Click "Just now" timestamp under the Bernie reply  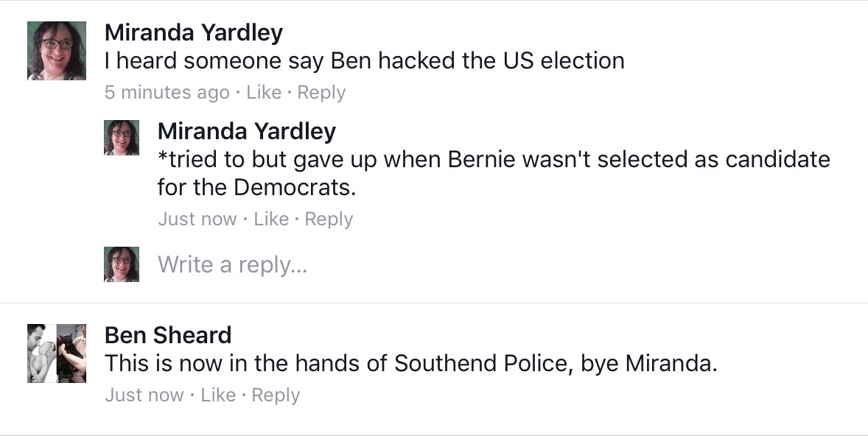197,219
